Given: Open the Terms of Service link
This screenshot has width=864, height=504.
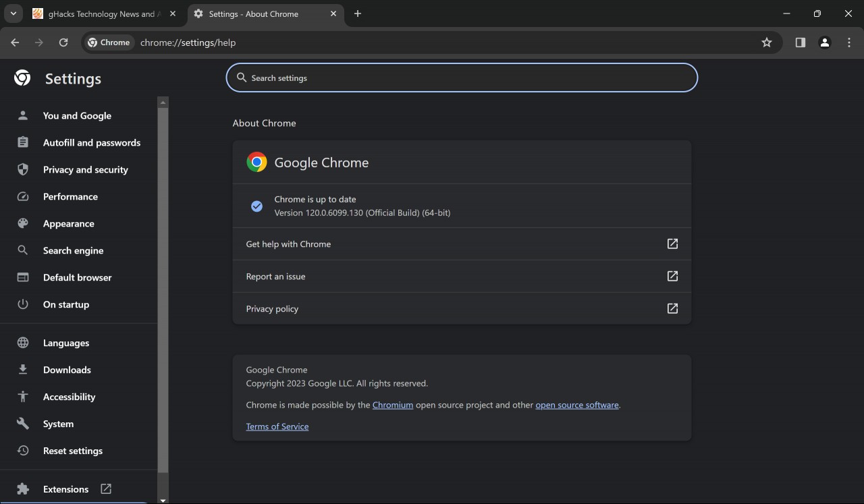Looking at the screenshot, I should click(x=277, y=426).
